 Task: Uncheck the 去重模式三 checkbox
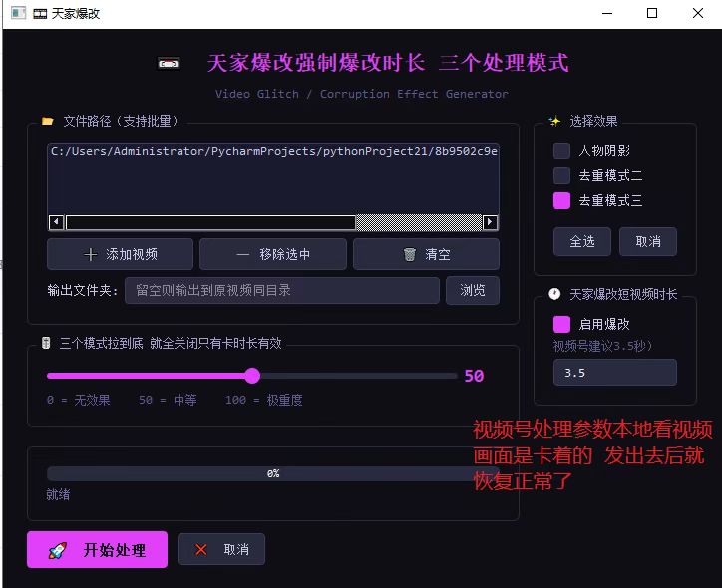click(x=561, y=200)
